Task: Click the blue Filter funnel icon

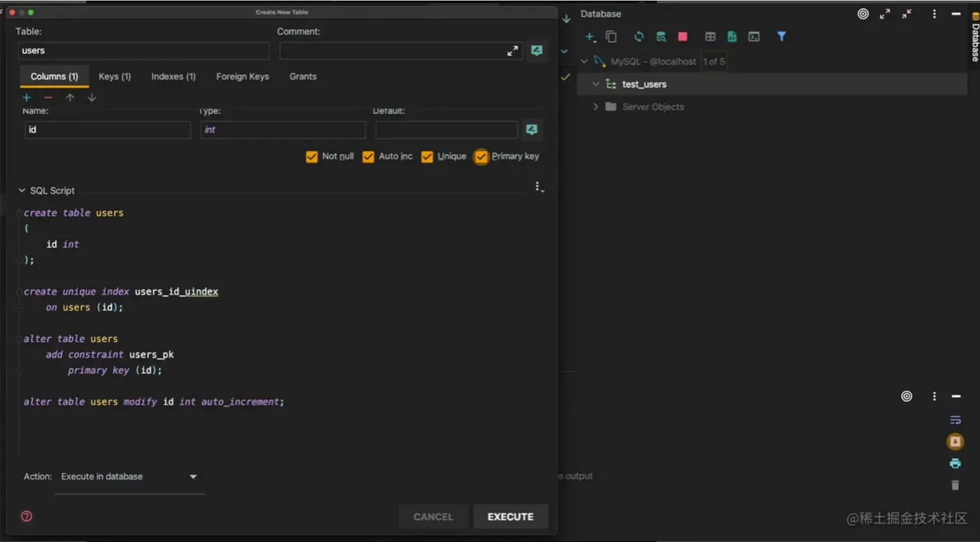Action: [x=782, y=36]
